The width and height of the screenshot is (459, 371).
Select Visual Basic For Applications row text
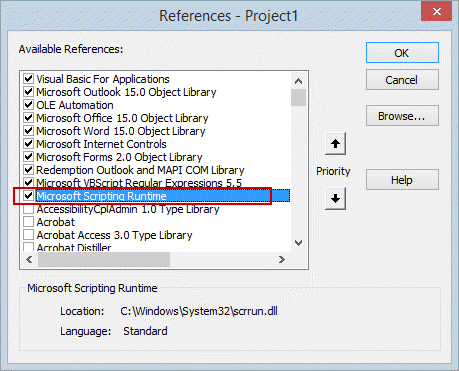[103, 79]
